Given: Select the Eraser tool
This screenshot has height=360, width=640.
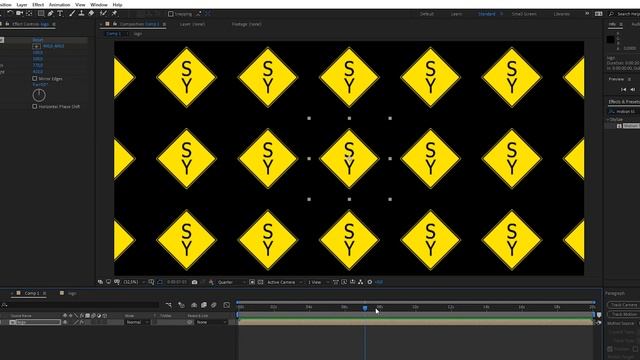Looking at the screenshot, I should tap(91, 13).
